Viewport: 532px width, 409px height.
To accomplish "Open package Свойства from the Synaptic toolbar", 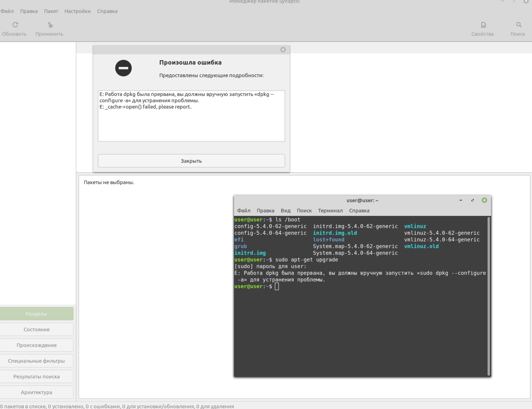I will pyautogui.click(x=483, y=25).
